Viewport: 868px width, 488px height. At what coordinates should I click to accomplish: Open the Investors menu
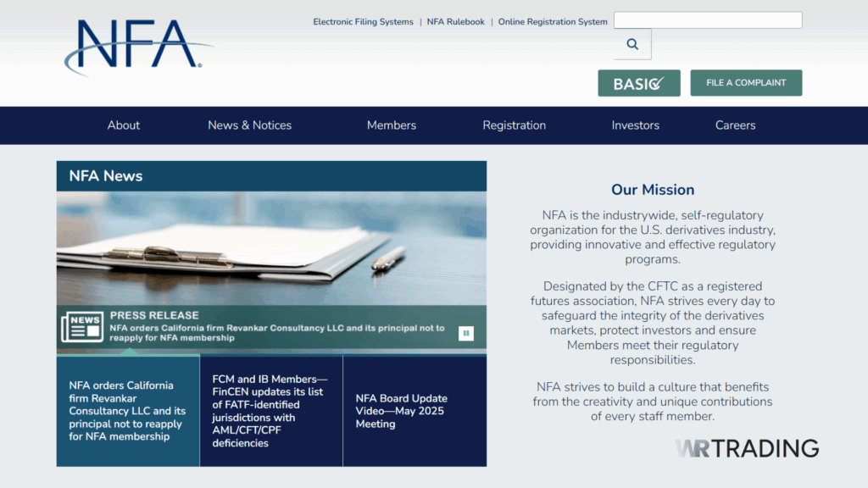[635, 125]
